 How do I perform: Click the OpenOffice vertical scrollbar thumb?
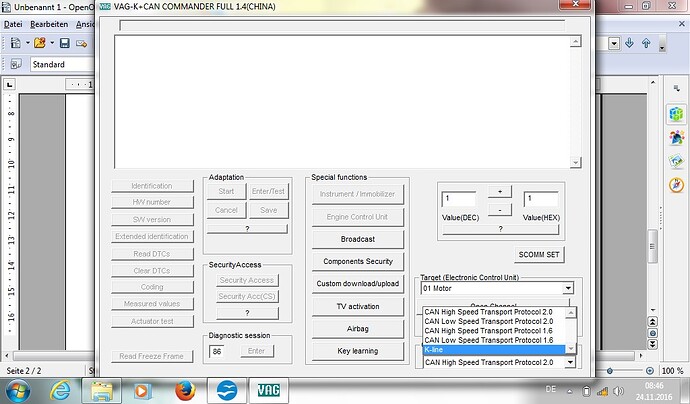tap(653, 246)
